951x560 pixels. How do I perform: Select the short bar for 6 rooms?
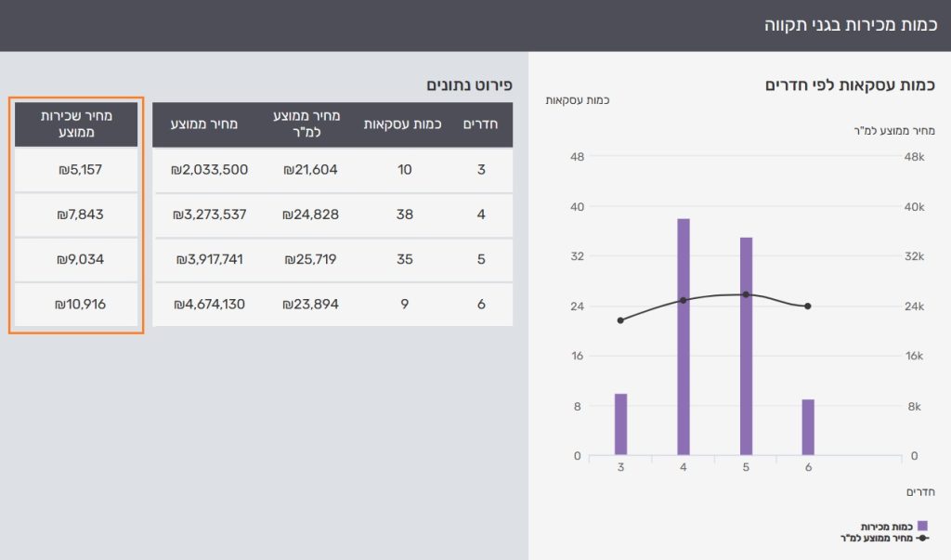coord(808,427)
